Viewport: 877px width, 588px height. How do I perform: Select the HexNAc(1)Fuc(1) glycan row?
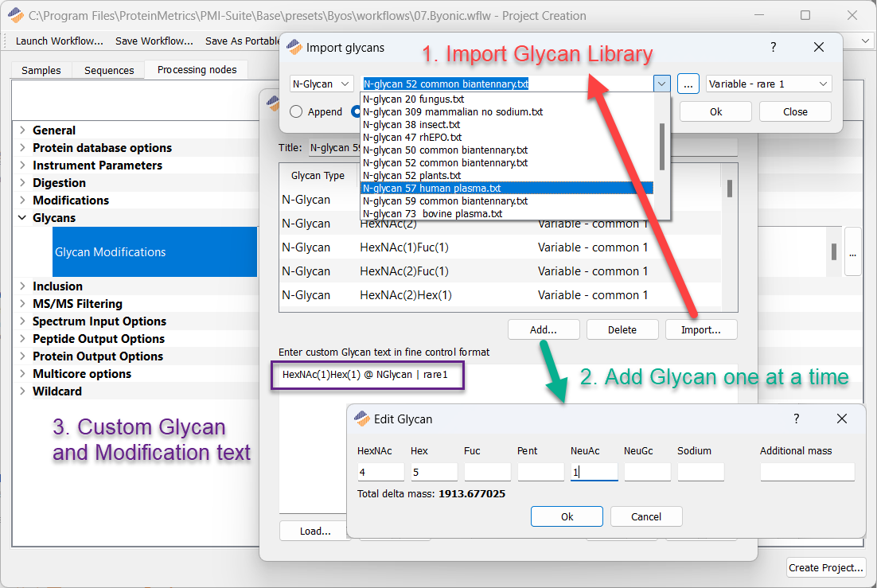click(501, 247)
